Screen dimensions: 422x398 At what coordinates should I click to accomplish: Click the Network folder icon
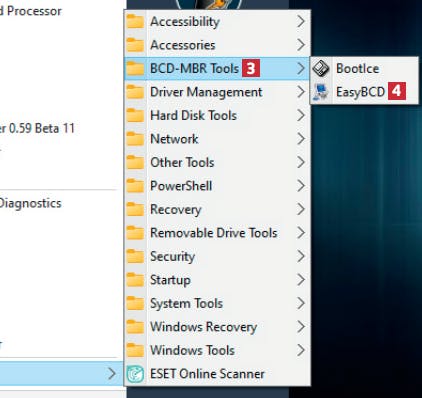[135, 139]
